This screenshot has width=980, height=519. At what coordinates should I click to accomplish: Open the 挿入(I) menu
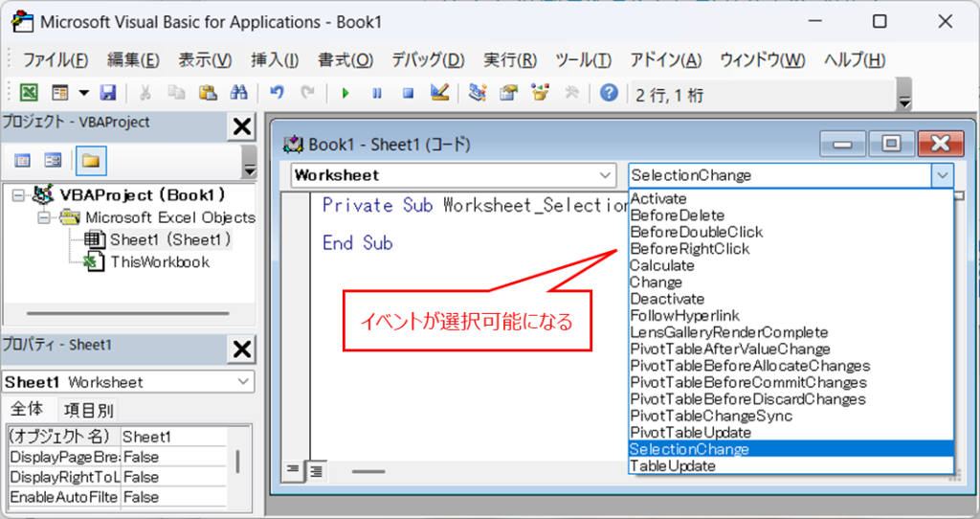(x=275, y=60)
